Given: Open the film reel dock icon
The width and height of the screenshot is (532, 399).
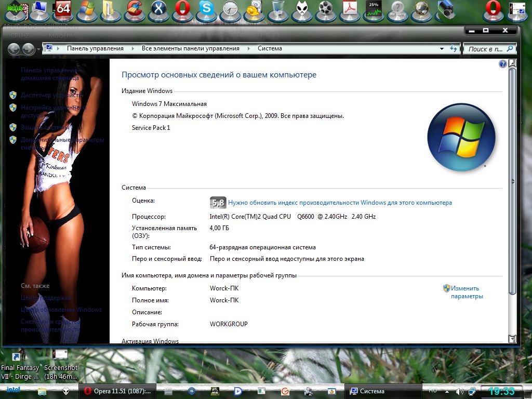Looking at the screenshot, I should point(326,10).
